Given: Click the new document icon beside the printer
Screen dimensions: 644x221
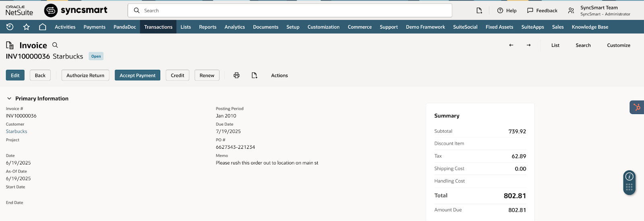Looking at the screenshot, I should click(254, 75).
